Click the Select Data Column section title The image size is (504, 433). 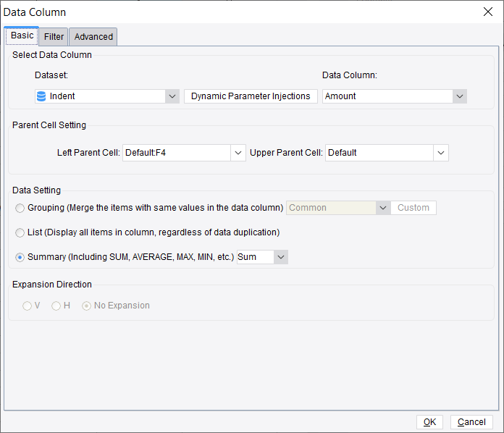point(52,55)
